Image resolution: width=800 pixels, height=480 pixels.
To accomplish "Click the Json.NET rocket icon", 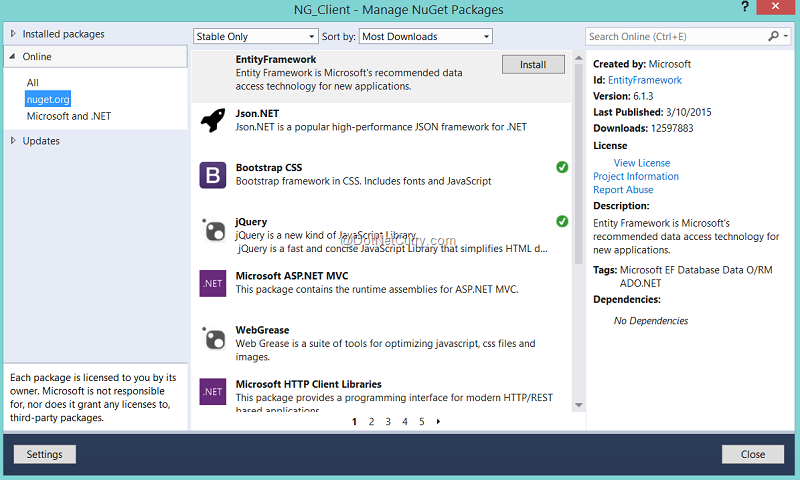I will point(213,120).
